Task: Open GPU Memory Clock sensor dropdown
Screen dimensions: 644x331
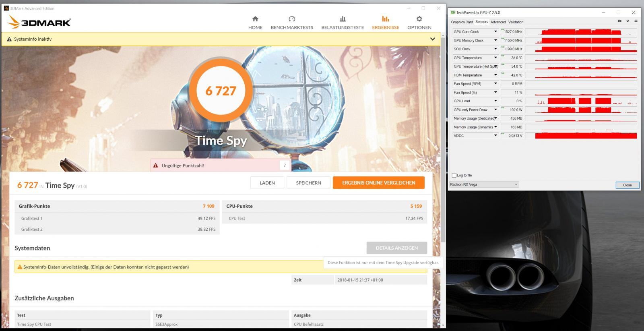Action: pos(495,40)
